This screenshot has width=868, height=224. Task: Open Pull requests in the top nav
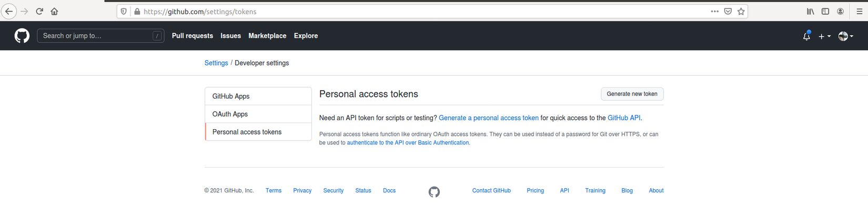[x=192, y=36]
